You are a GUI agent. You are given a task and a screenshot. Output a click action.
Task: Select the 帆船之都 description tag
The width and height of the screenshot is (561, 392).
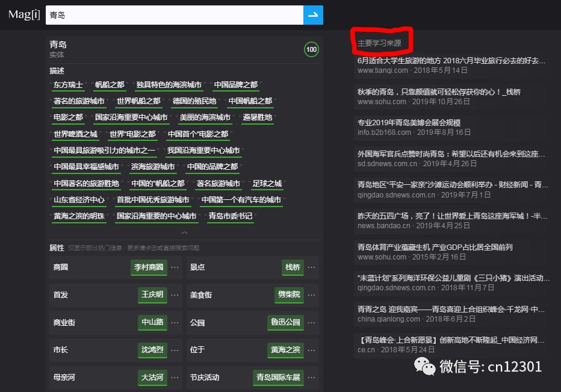tap(110, 85)
